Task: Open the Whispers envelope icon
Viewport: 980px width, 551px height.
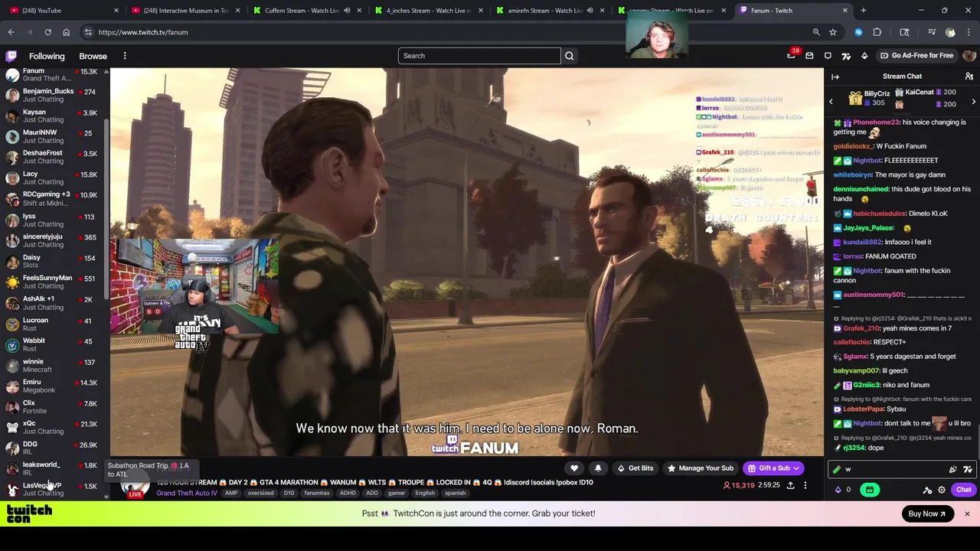Action: 809,56
